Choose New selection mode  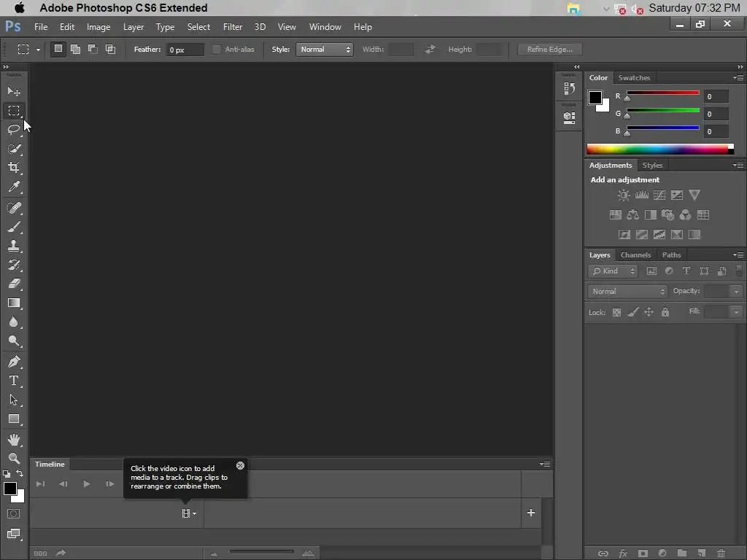(x=58, y=49)
